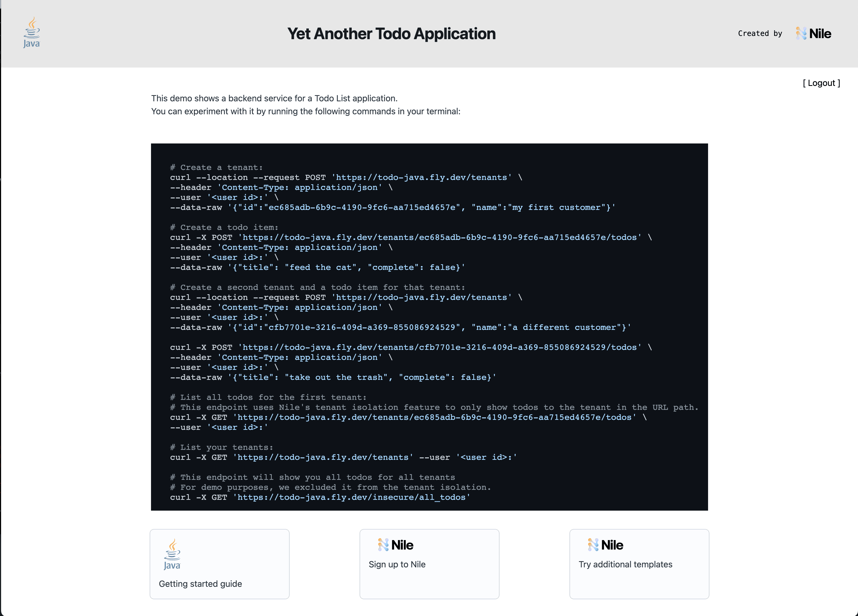The height and width of the screenshot is (616, 858).
Task: Open the Sign up to Nile link
Action: tap(397, 564)
